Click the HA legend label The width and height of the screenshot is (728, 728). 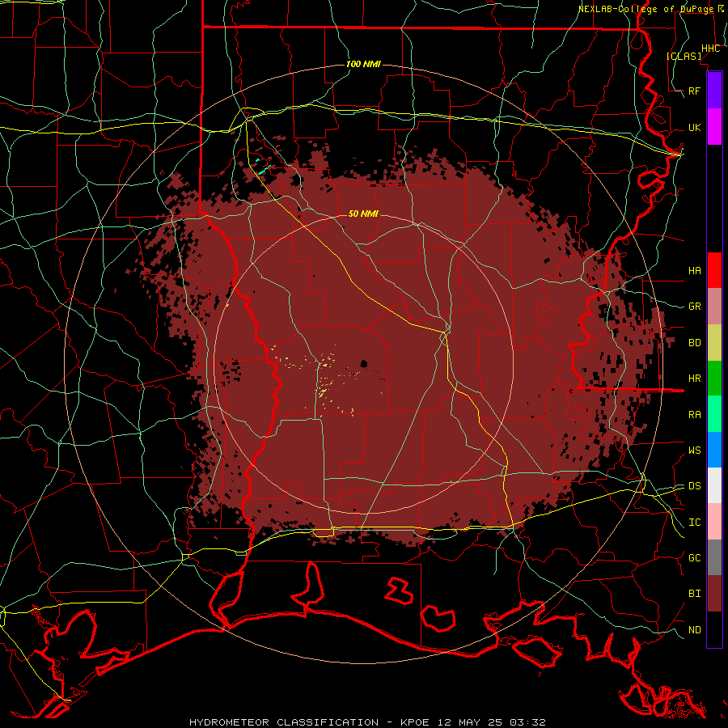pos(694,270)
